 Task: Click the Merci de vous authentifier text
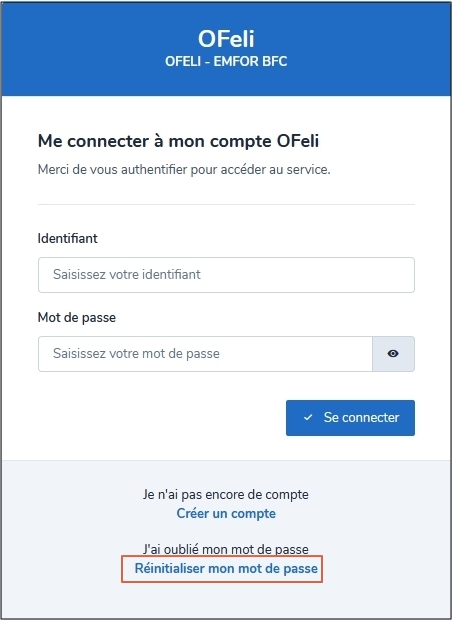184,170
